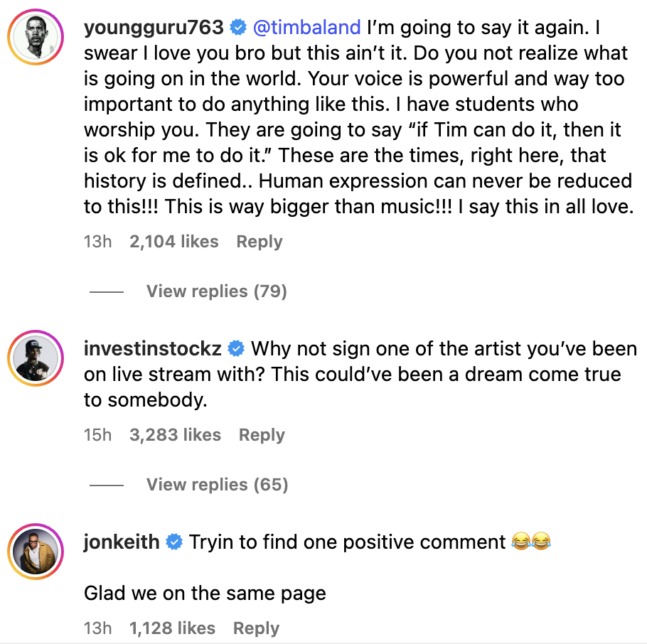Reply to jonkeith's comment
Screen dimensions: 647x644
255,628
